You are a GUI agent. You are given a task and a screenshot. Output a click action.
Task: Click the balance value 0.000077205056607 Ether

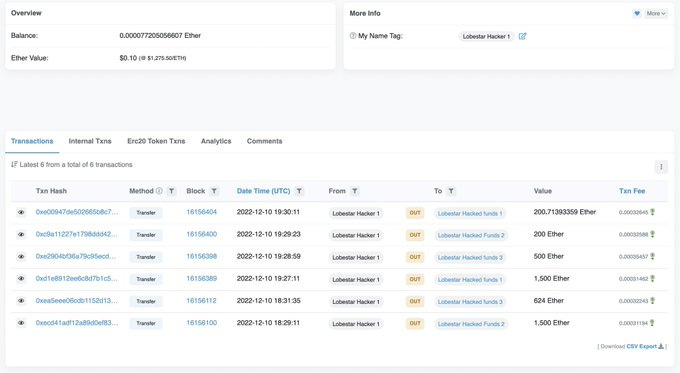[x=160, y=36]
